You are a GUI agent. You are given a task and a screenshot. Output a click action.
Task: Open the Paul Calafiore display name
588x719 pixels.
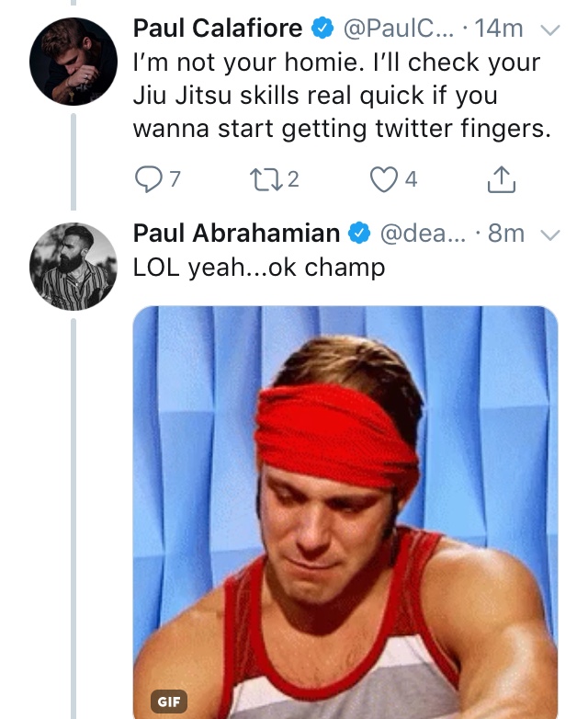tap(218, 29)
